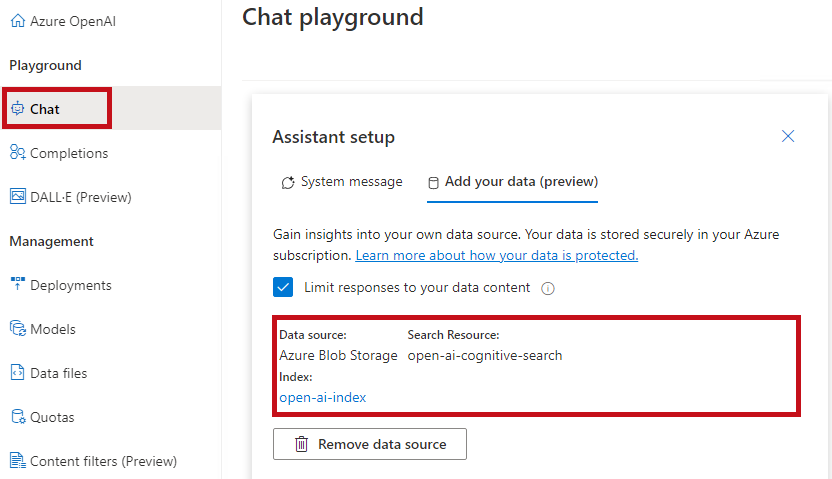Go to Models label

pyautogui.click(x=53, y=329)
